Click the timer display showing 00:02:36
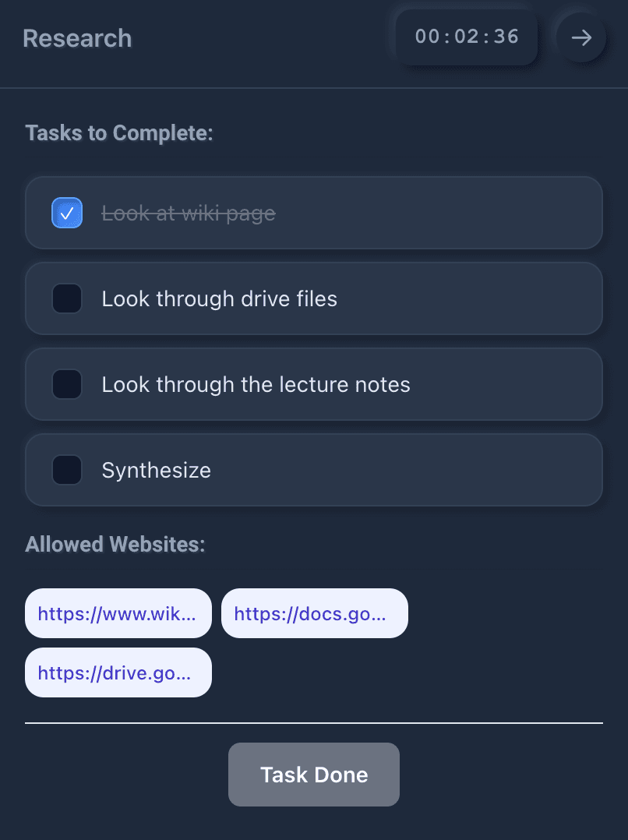 point(466,37)
